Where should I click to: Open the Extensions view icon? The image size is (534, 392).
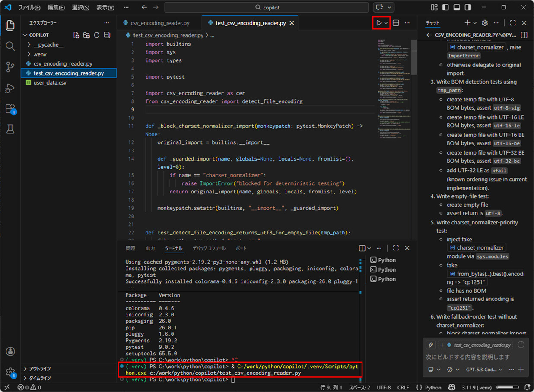pos(10,108)
